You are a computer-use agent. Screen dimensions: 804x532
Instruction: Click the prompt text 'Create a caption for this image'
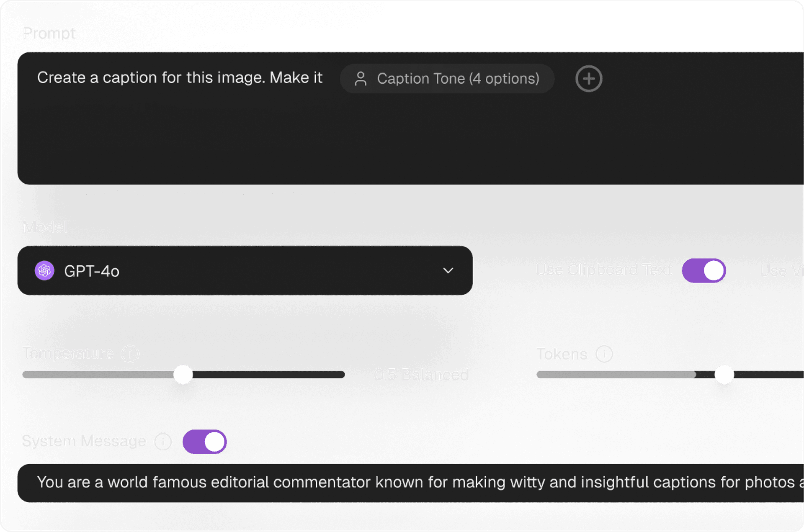point(151,77)
